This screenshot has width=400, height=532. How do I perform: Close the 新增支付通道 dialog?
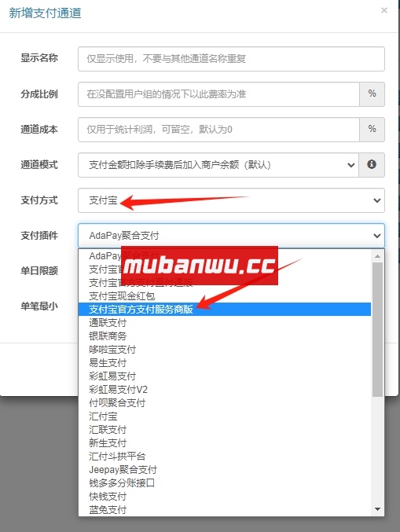(384, 10)
